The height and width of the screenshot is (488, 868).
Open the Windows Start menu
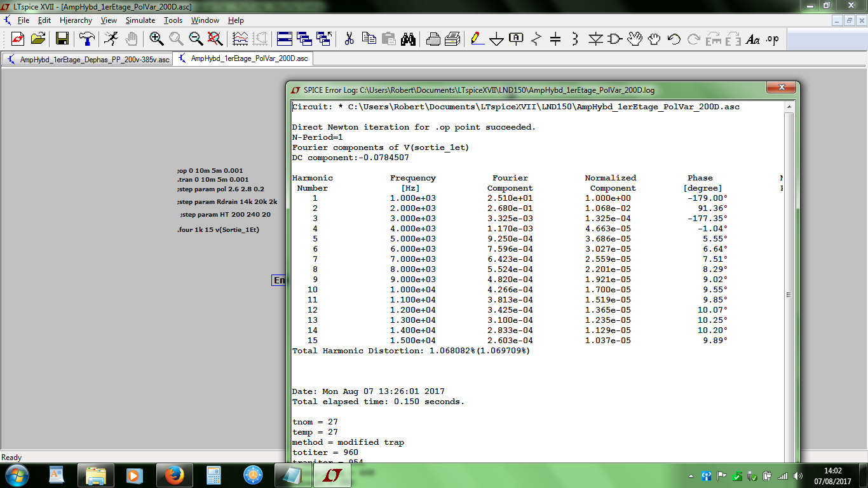(x=17, y=475)
